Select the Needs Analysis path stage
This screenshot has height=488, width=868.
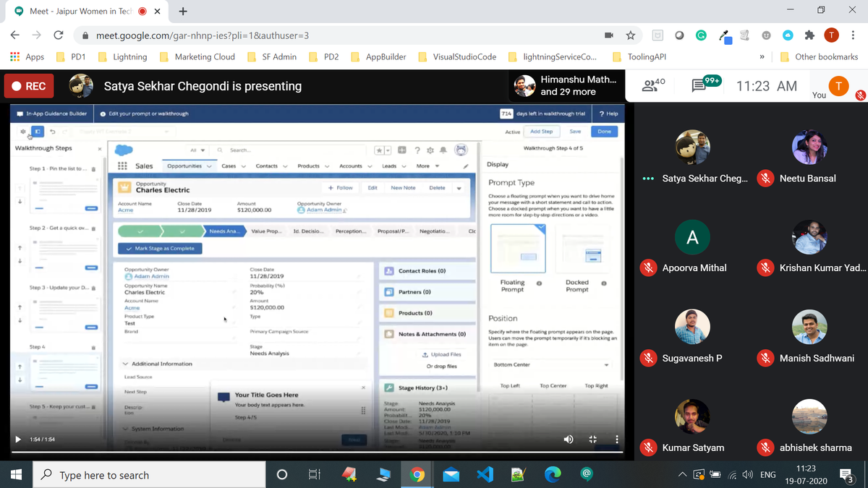225,231
